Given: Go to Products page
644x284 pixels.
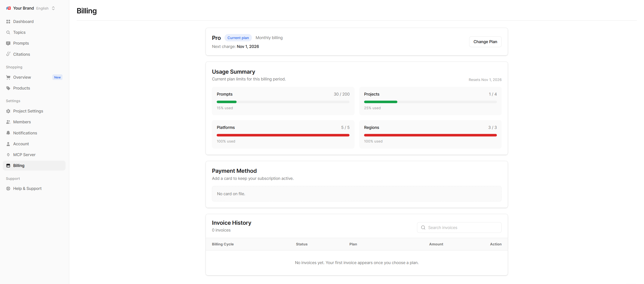Looking at the screenshot, I should (34, 88).
